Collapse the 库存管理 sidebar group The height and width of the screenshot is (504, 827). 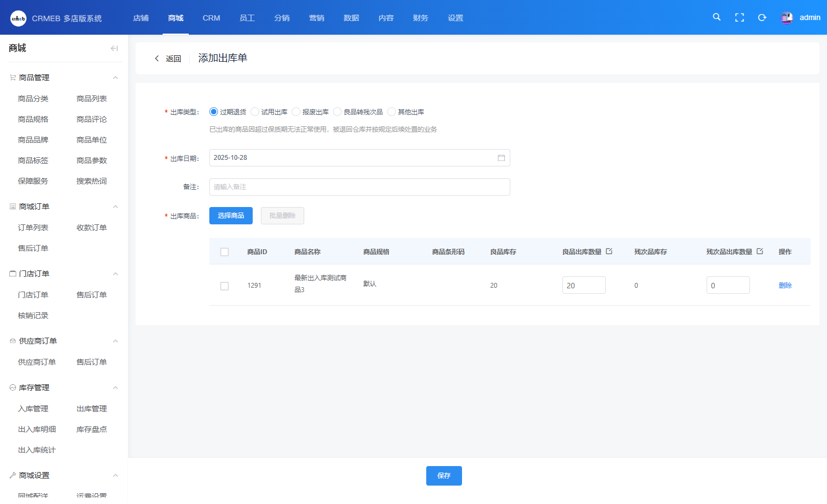pyautogui.click(x=116, y=387)
